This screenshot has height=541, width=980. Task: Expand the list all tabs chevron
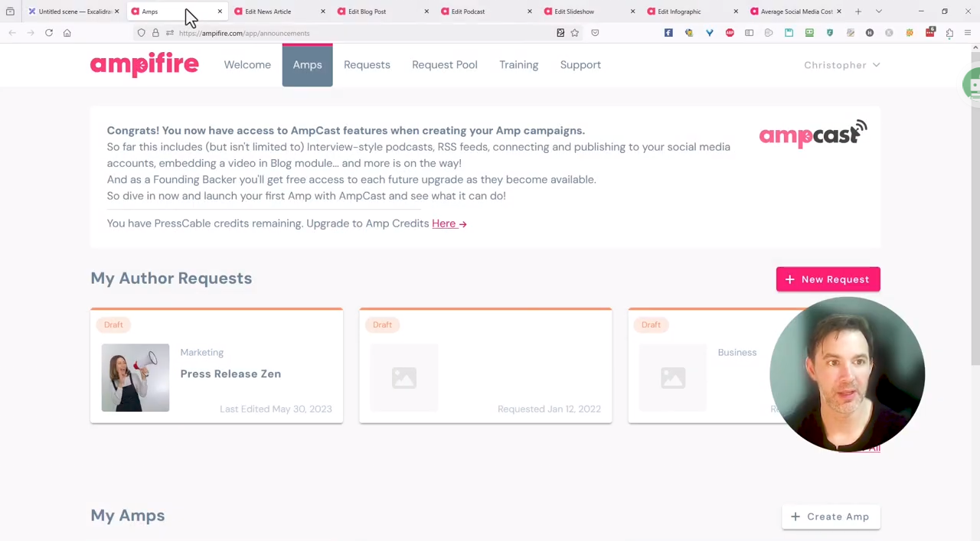coord(879,11)
